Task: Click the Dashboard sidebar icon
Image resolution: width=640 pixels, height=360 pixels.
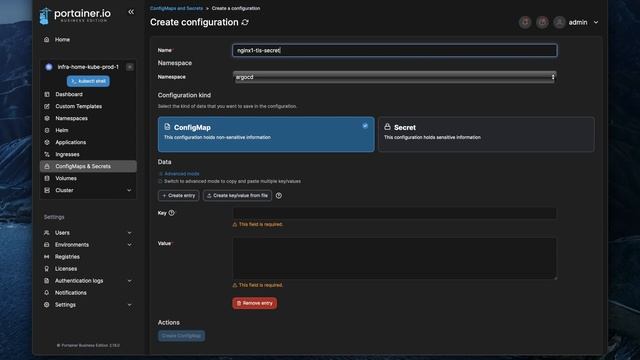Action: (x=47, y=94)
